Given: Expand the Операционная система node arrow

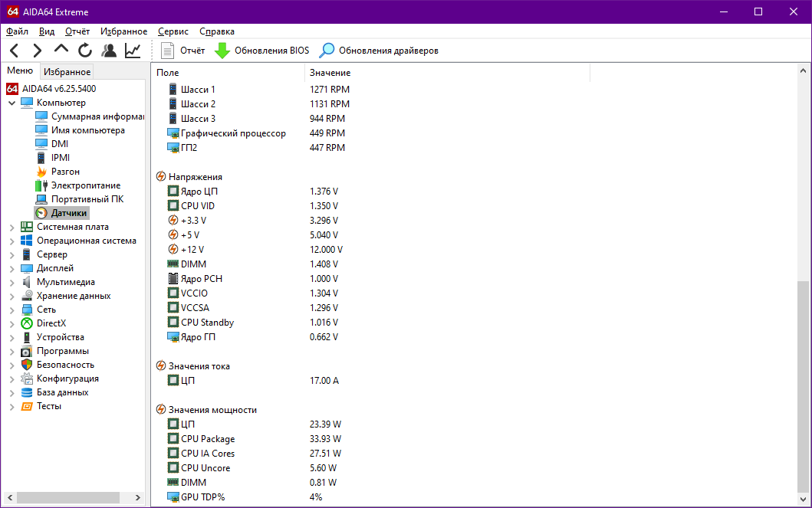Looking at the screenshot, I should [12, 241].
